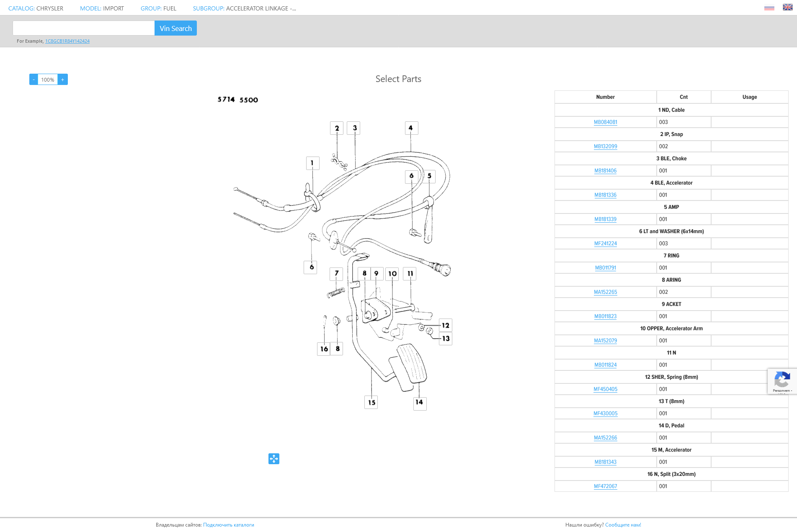Open part number MB011823 link

606,316
